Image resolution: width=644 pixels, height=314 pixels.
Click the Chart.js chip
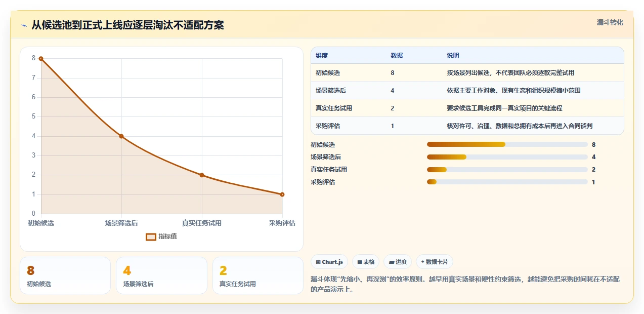click(x=329, y=262)
